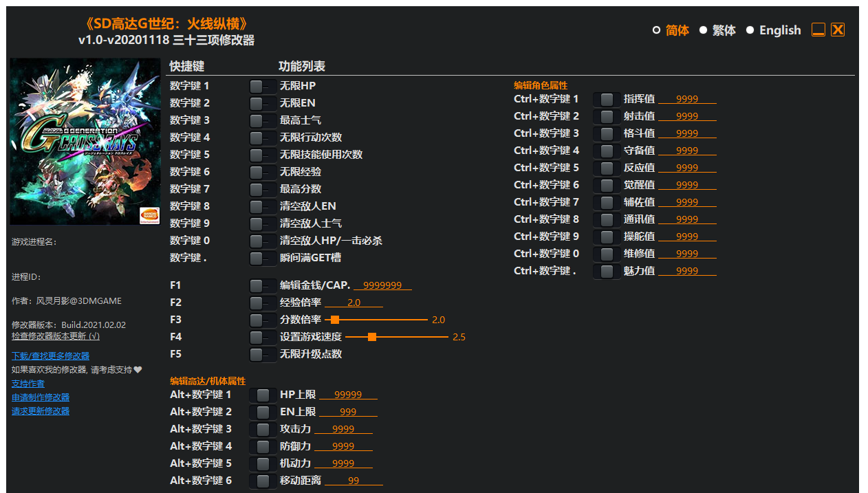Edit the HP上限 value field

point(348,395)
